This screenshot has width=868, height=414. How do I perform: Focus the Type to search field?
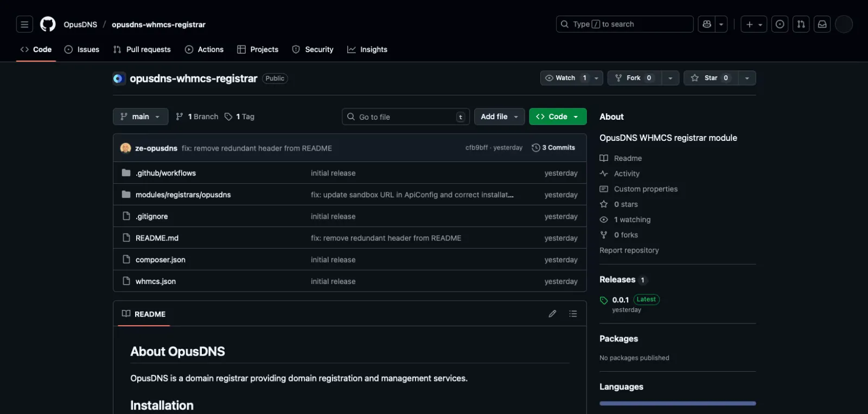point(624,24)
